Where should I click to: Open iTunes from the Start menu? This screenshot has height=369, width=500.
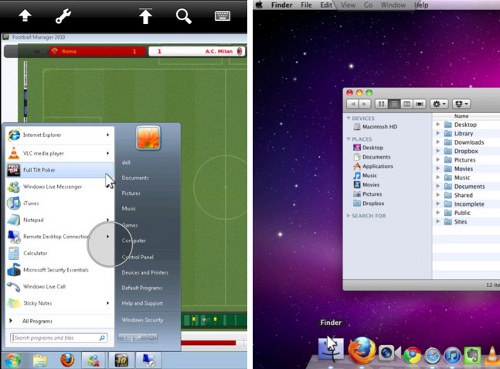(x=60, y=203)
